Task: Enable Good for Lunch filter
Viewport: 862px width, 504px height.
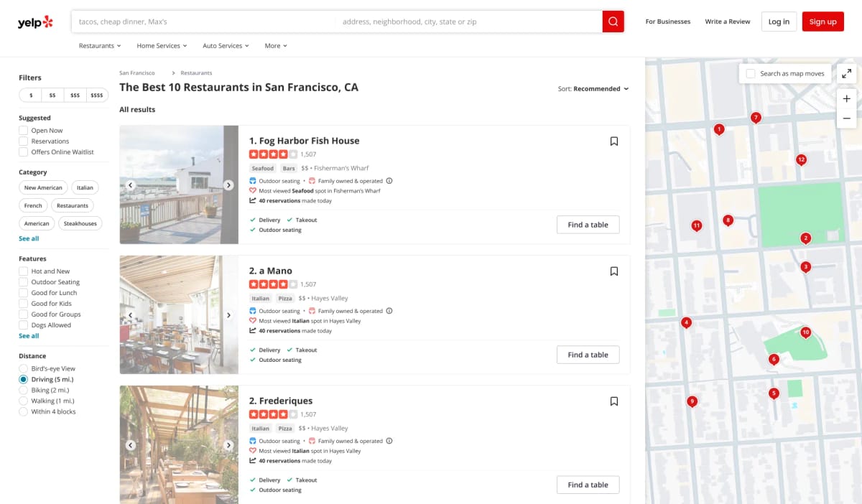Action: [24, 293]
